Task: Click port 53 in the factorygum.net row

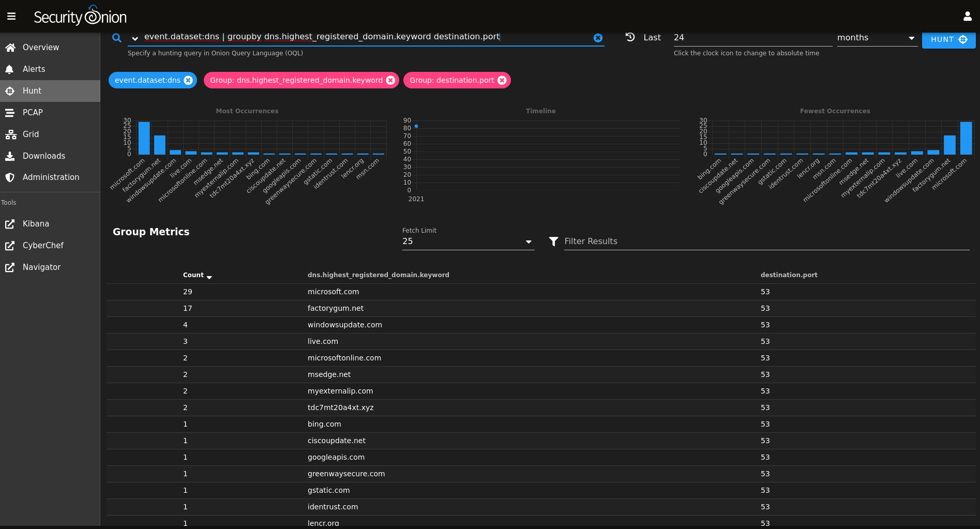Action: tap(765, 308)
